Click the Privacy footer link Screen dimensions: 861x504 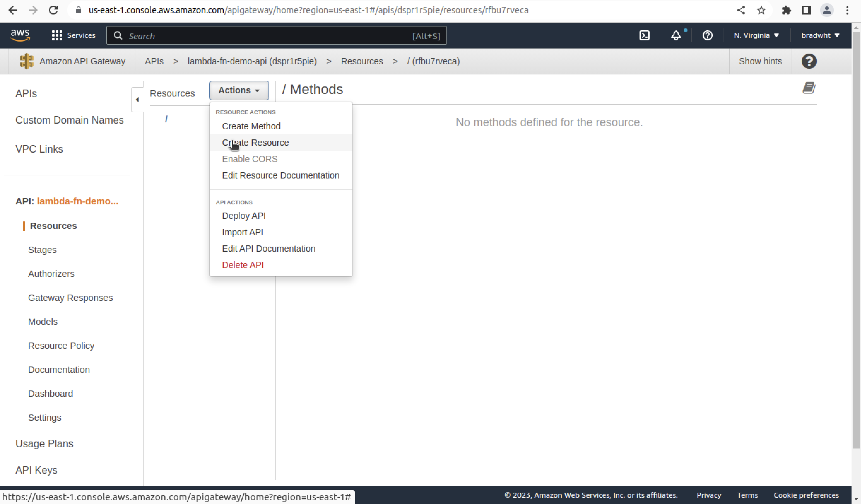point(709,495)
